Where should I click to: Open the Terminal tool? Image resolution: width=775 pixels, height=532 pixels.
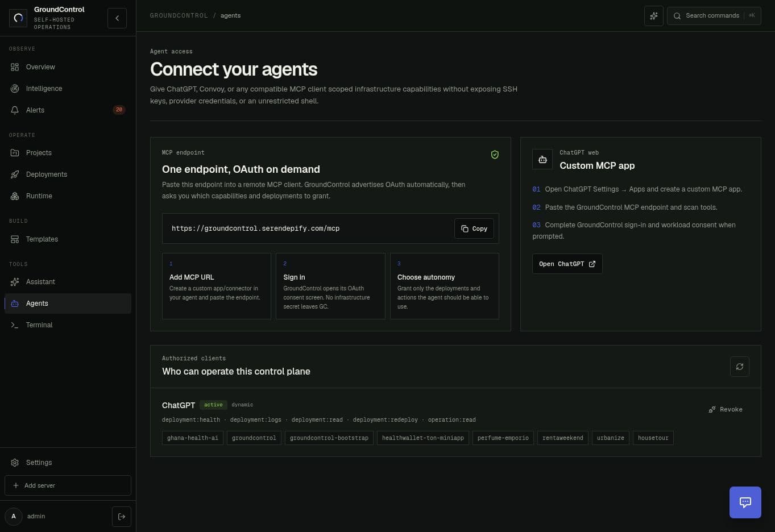click(68, 325)
